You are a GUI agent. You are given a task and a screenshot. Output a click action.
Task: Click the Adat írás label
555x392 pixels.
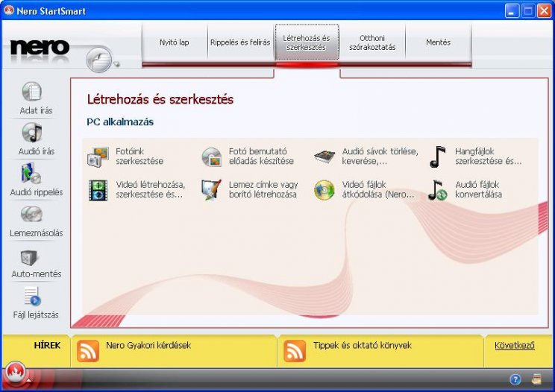(x=36, y=110)
